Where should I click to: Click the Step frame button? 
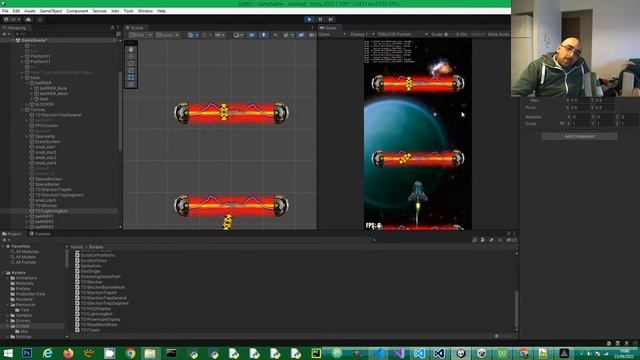pyautogui.click(x=331, y=19)
